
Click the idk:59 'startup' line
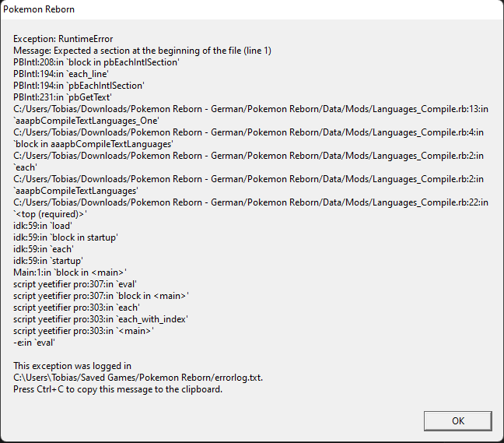(x=48, y=261)
